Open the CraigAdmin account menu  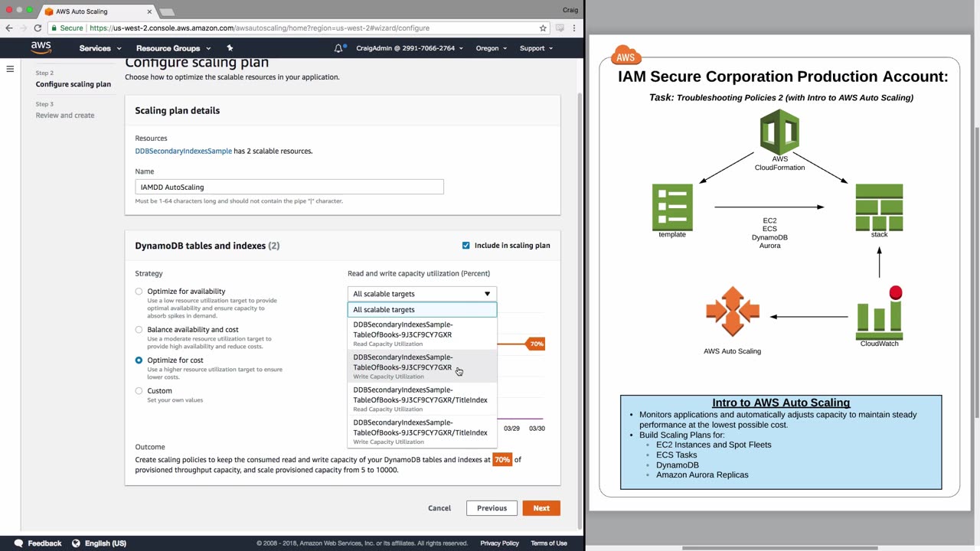point(410,48)
